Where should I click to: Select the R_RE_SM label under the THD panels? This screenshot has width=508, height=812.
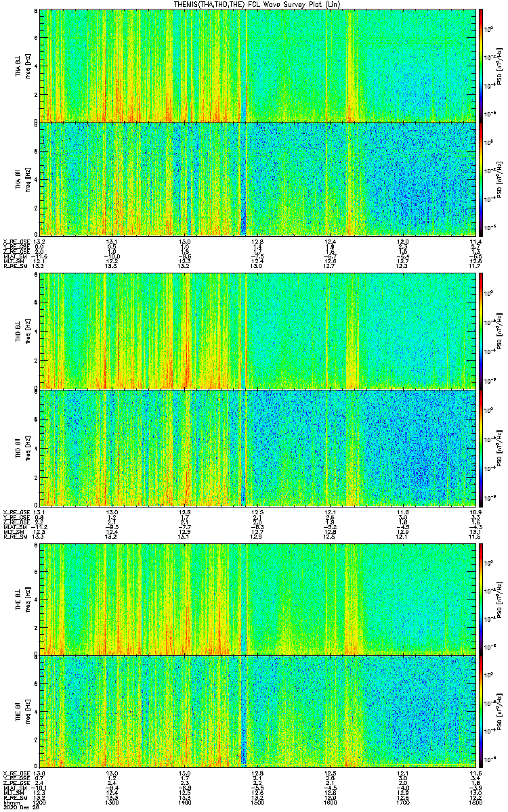pyautogui.click(x=15, y=537)
